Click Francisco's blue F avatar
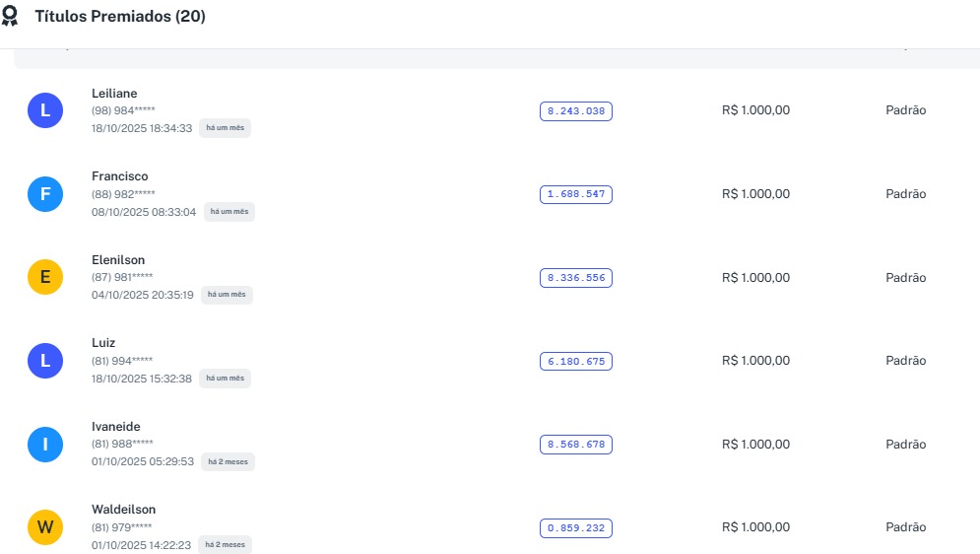The image size is (980, 554). pyautogui.click(x=45, y=194)
